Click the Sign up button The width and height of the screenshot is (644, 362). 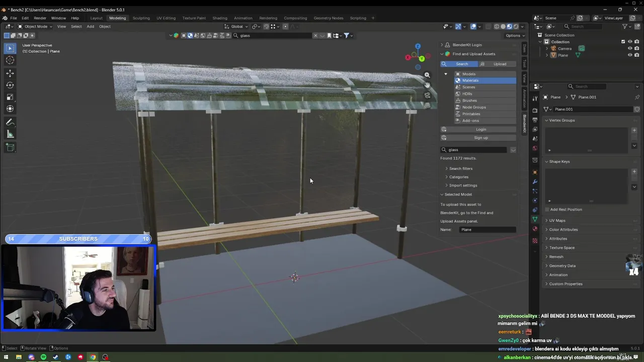tap(478, 138)
